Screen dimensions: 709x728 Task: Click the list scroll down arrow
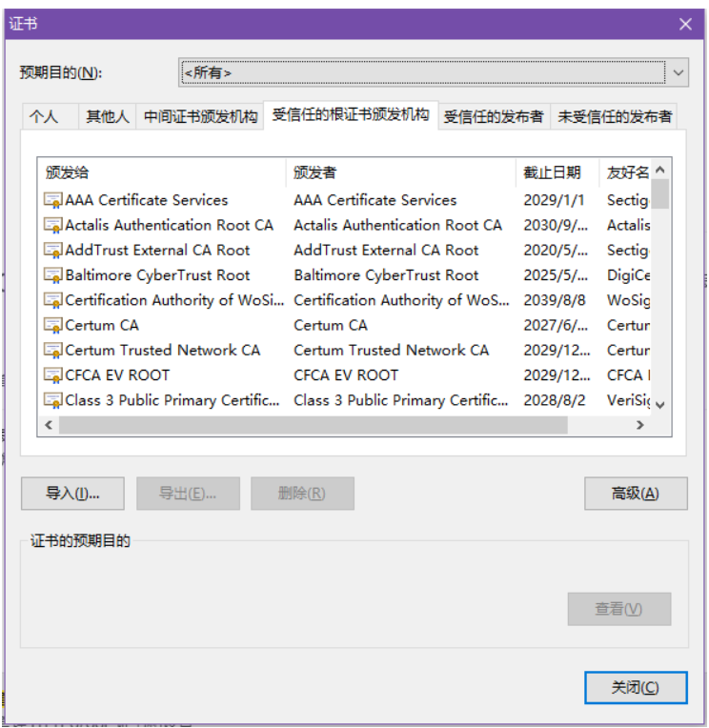point(660,405)
